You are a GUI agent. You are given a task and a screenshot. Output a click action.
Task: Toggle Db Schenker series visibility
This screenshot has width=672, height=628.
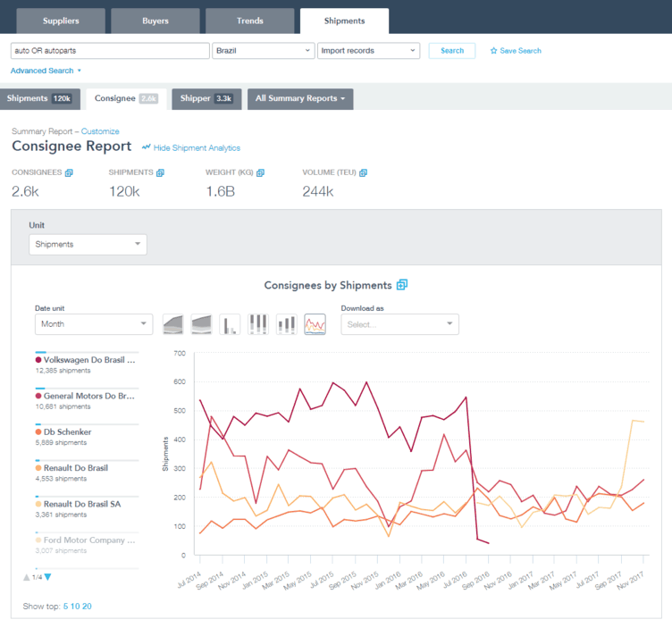point(67,432)
